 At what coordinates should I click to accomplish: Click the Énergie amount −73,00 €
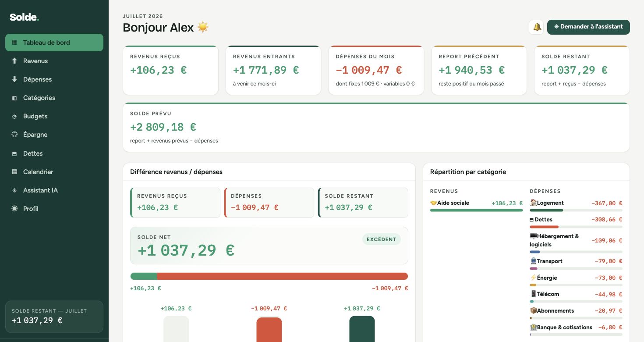tap(609, 278)
